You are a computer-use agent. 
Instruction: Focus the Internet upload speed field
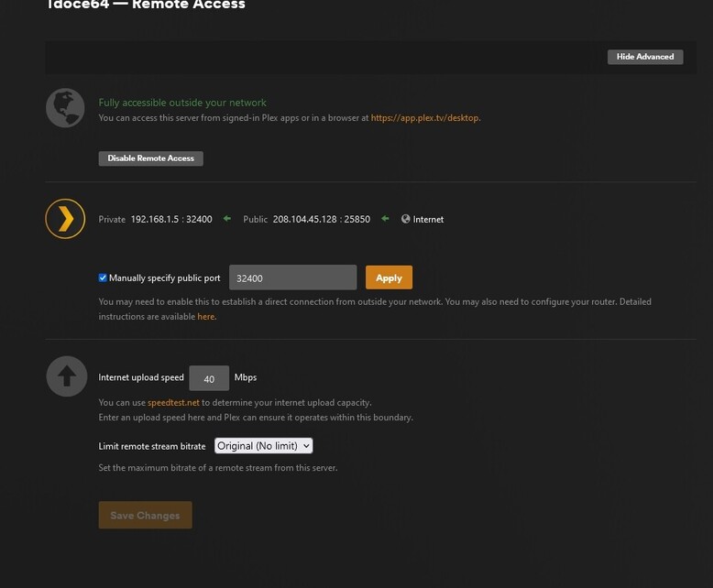(209, 378)
